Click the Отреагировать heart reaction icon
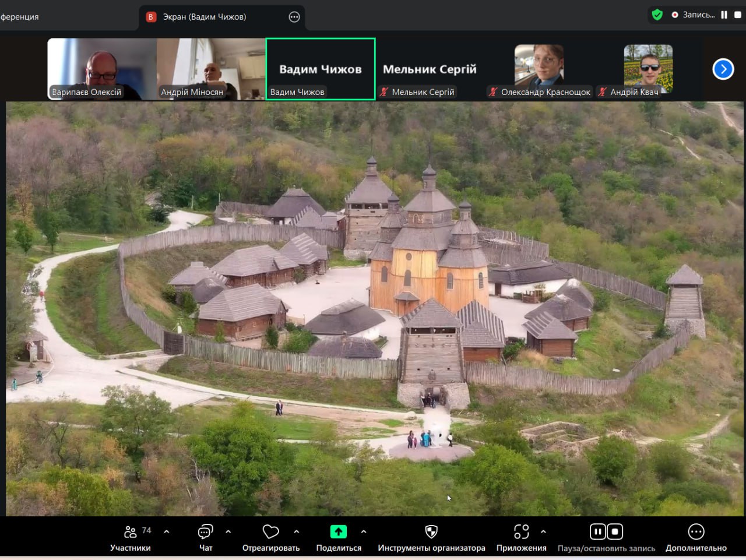 tap(270, 532)
